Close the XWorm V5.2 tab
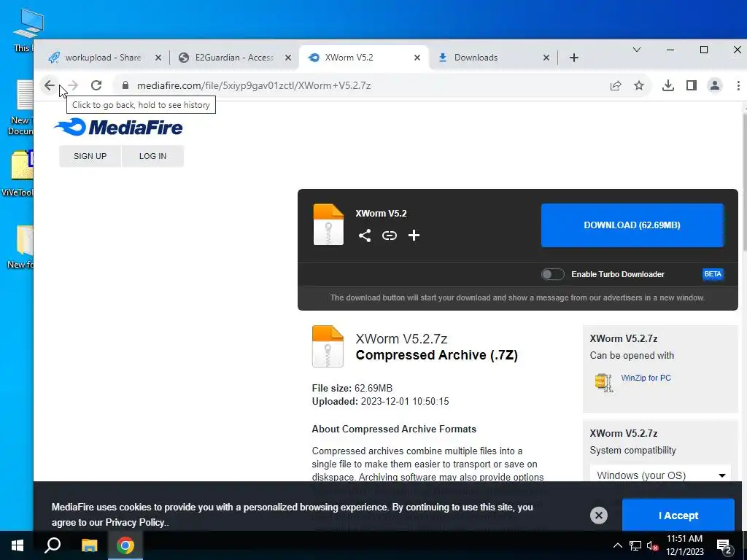 point(417,58)
